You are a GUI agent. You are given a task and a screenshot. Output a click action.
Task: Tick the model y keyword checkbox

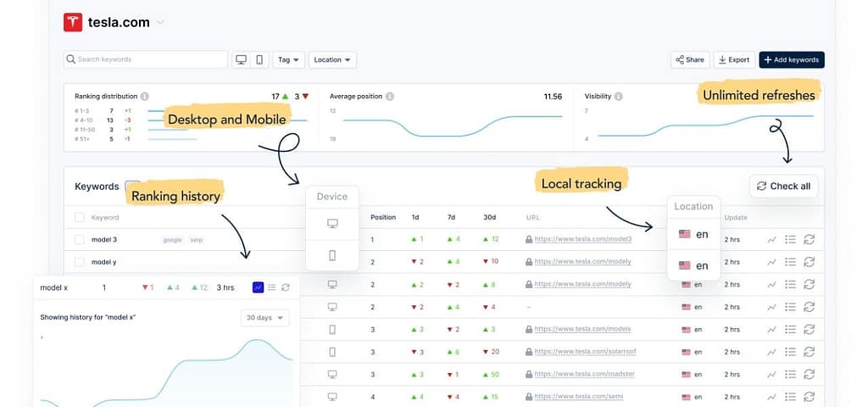tap(80, 262)
